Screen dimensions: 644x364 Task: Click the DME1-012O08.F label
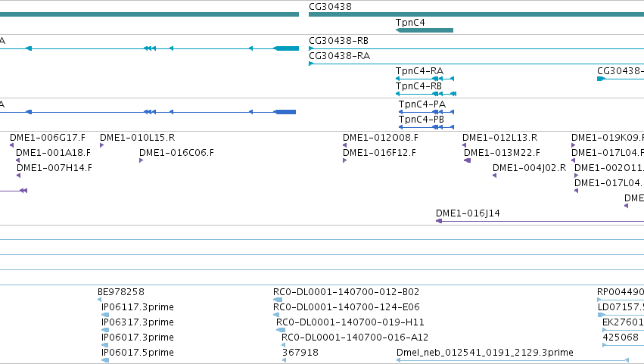pos(381,138)
